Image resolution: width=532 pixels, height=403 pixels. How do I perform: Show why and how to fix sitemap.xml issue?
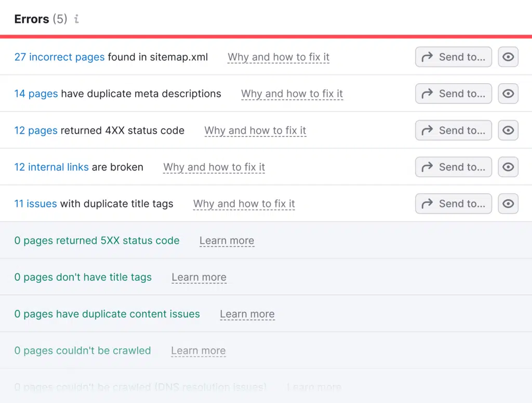pos(278,57)
